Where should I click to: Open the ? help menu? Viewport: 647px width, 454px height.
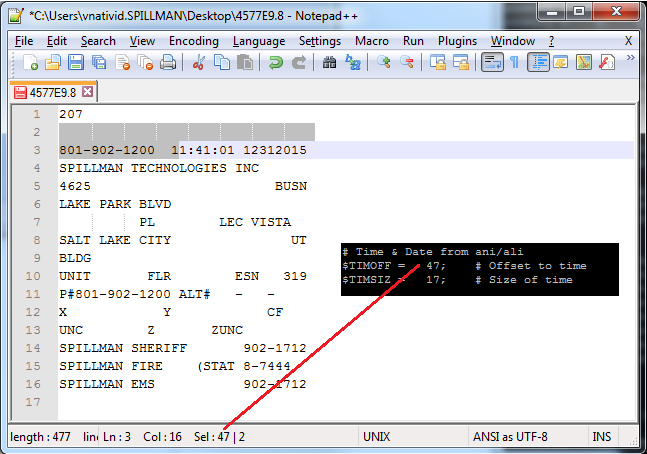(551, 41)
